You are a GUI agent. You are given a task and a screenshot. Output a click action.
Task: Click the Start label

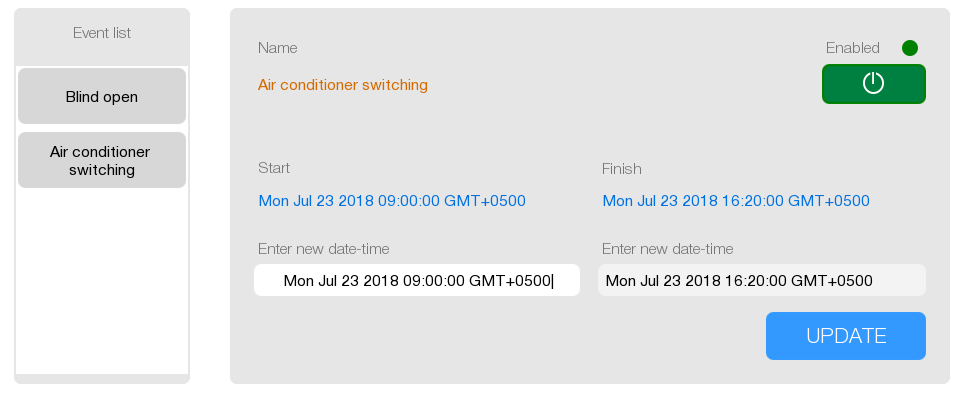point(274,168)
